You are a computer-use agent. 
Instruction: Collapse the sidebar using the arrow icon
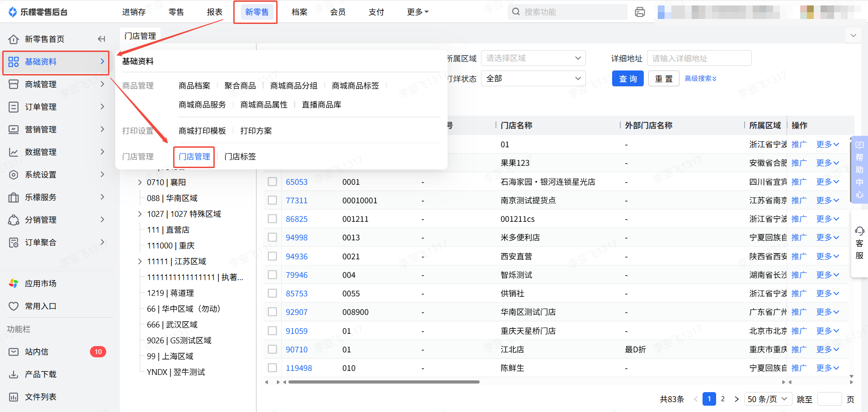[101, 39]
